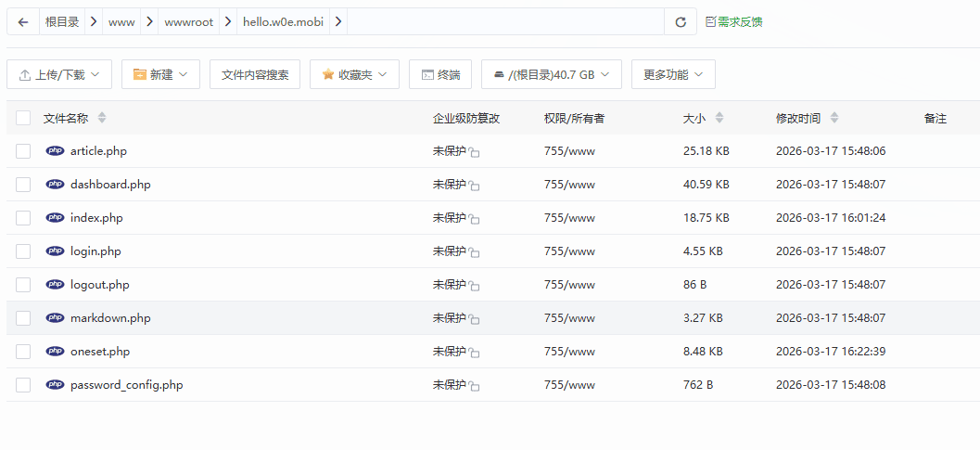Click the PHP icon of dashboard.php
The height and width of the screenshot is (450, 980).
(x=55, y=184)
